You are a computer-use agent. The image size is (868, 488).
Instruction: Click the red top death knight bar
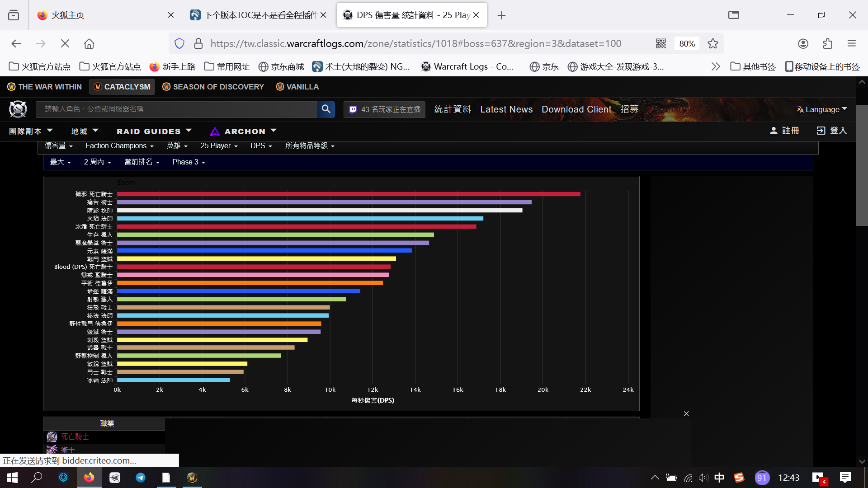348,194
